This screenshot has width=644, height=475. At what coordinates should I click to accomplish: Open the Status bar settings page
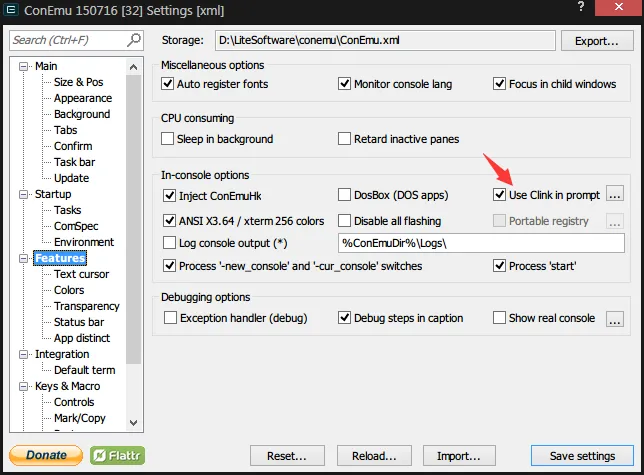[x=79, y=322]
